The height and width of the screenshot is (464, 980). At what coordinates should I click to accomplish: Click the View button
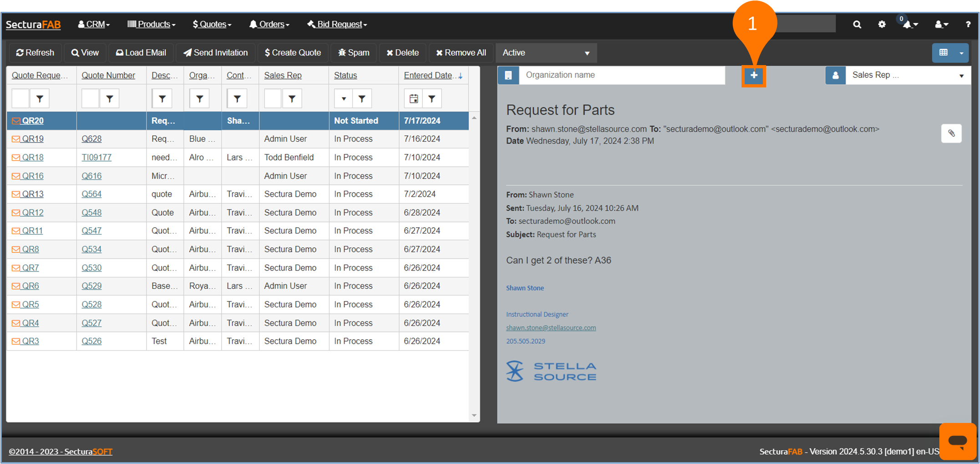85,53
